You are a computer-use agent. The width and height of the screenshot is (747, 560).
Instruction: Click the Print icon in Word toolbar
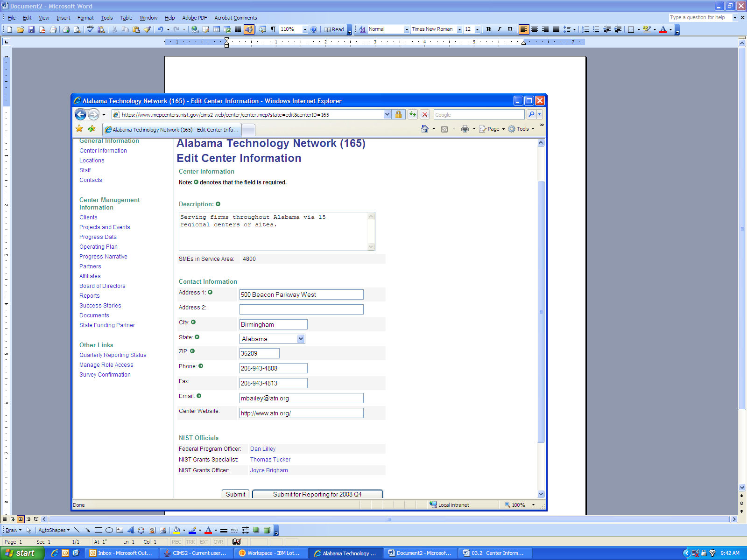(66, 29)
